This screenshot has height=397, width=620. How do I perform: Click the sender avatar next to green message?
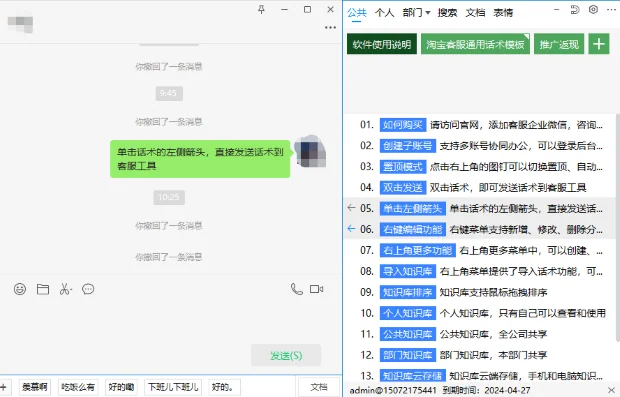310,151
